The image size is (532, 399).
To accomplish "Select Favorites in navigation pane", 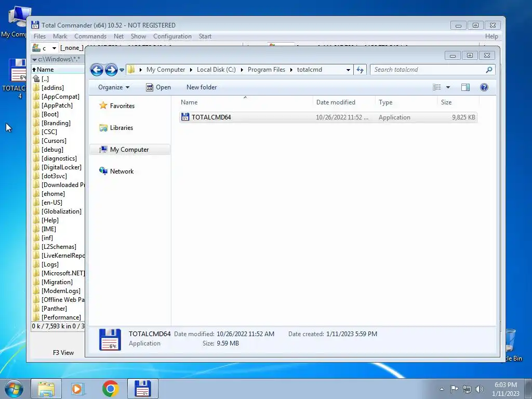I will pos(117,106).
